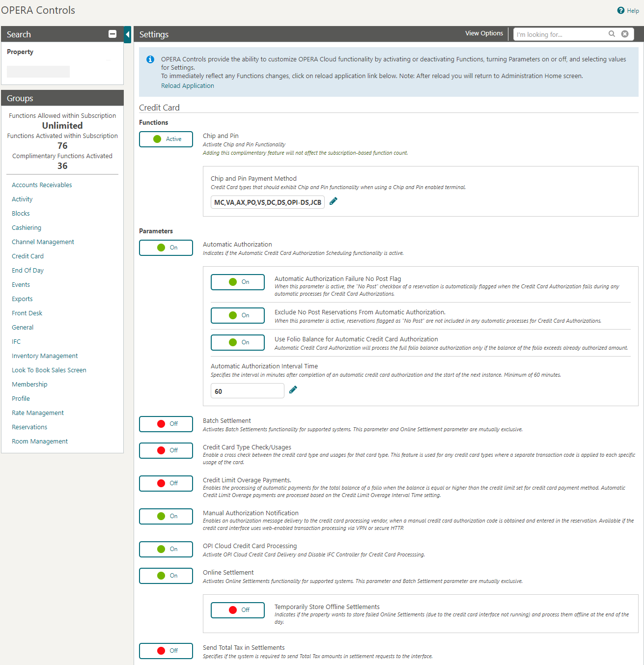The width and height of the screenshot is (644, 665).
Task: Click the "Chip and Pin" function title
Action: click(x=221, y=136)
